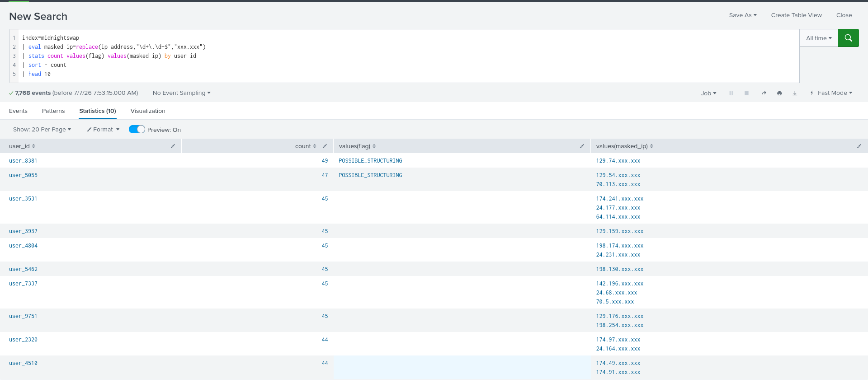Print the search results

coord(779,93)
